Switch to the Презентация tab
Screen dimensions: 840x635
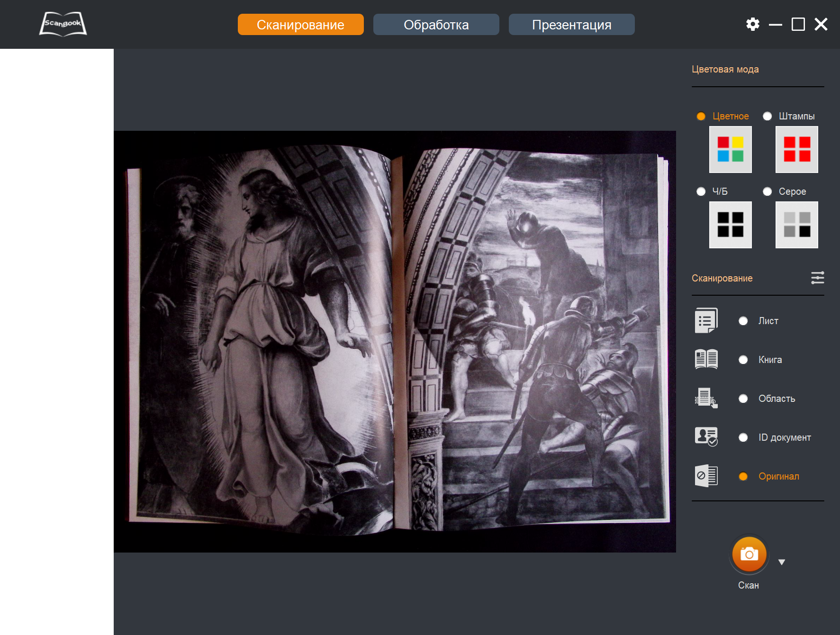point(572,24)
